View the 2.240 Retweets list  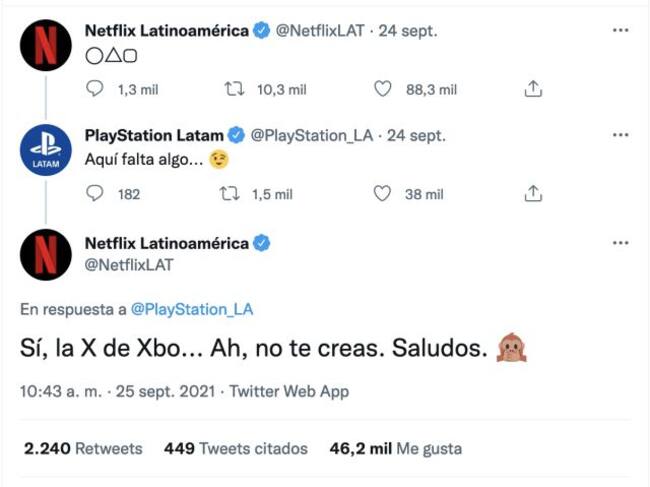82,449
